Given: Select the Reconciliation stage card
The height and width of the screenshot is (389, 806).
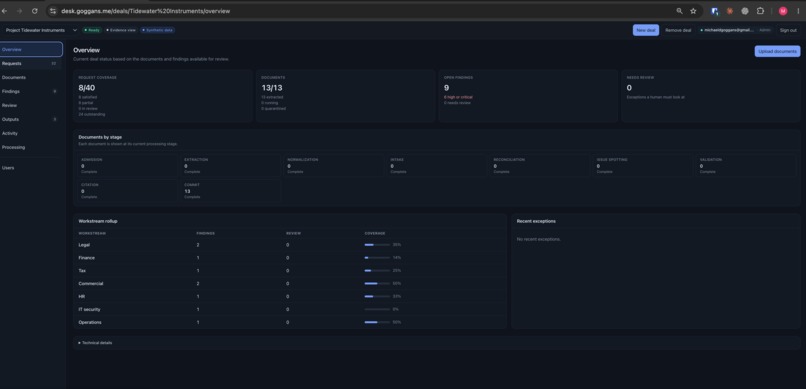Looking at the screenshot, I should [x=540, y=165].
